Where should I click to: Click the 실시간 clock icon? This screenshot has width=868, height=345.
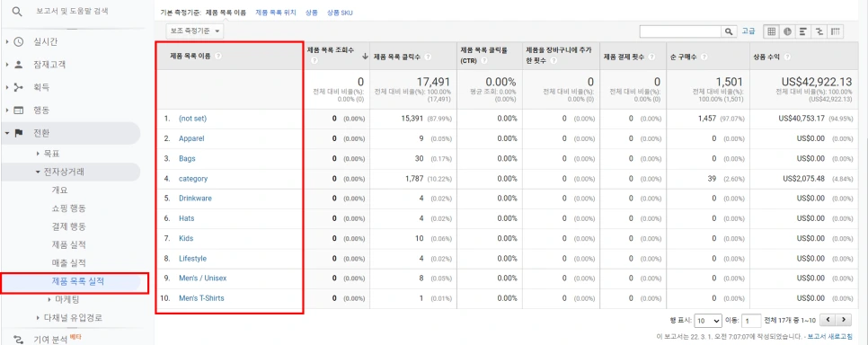(x=18, y=41)
